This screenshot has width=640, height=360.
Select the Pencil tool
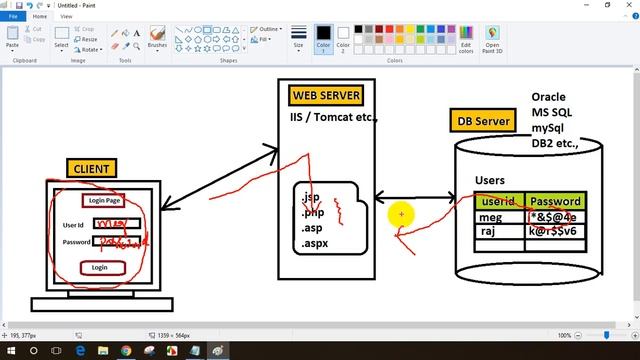coord(115,34)
